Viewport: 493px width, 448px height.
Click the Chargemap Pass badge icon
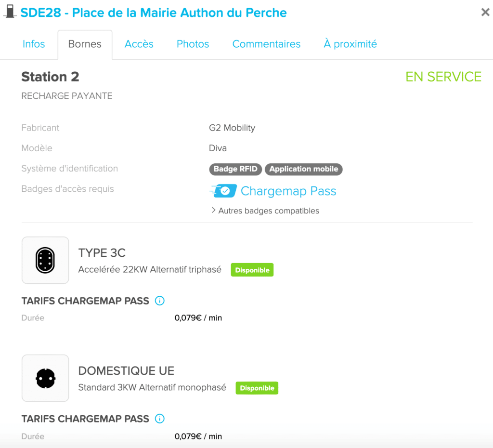[x=223, y=191]
